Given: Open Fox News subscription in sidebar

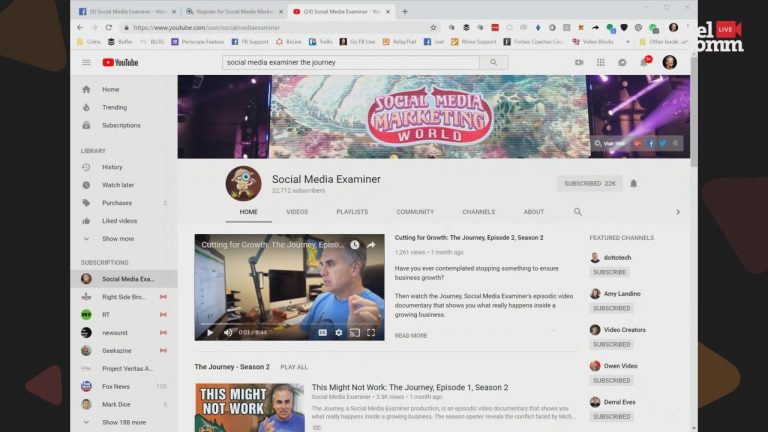Looking at the screenshot, I should coord(124,386).
